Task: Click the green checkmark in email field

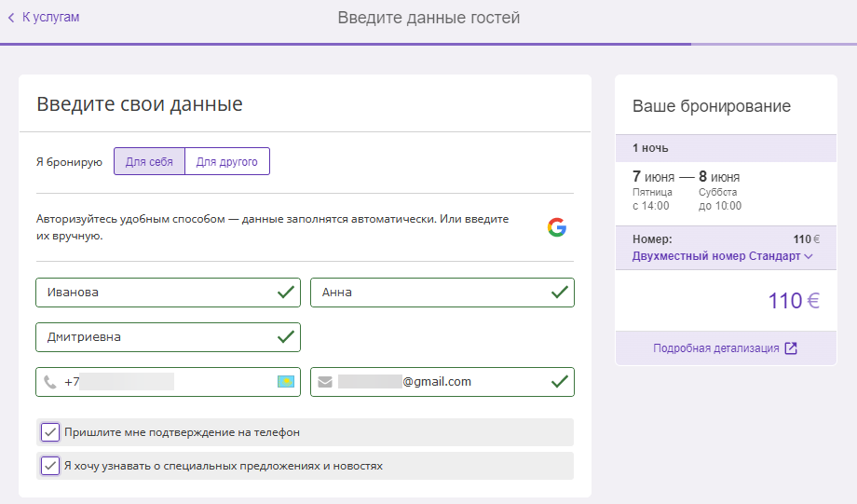Action: click(x=559, y=382)
